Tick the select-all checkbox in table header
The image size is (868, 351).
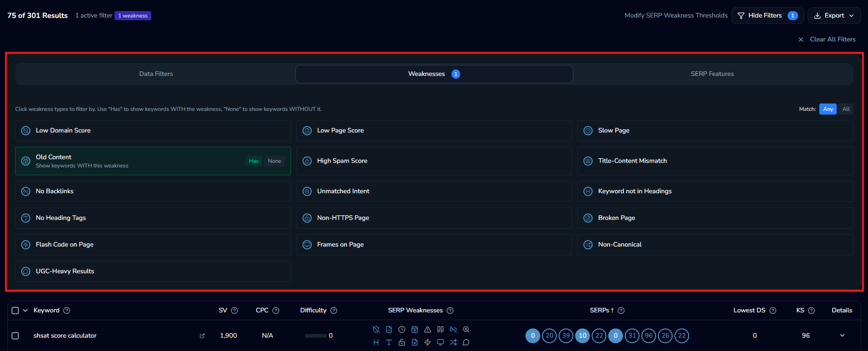pyautogui.click(x=15, y=311)
